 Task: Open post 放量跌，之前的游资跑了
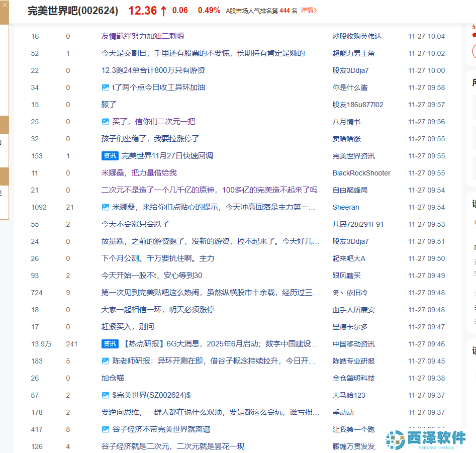click(x=210, y=241)
